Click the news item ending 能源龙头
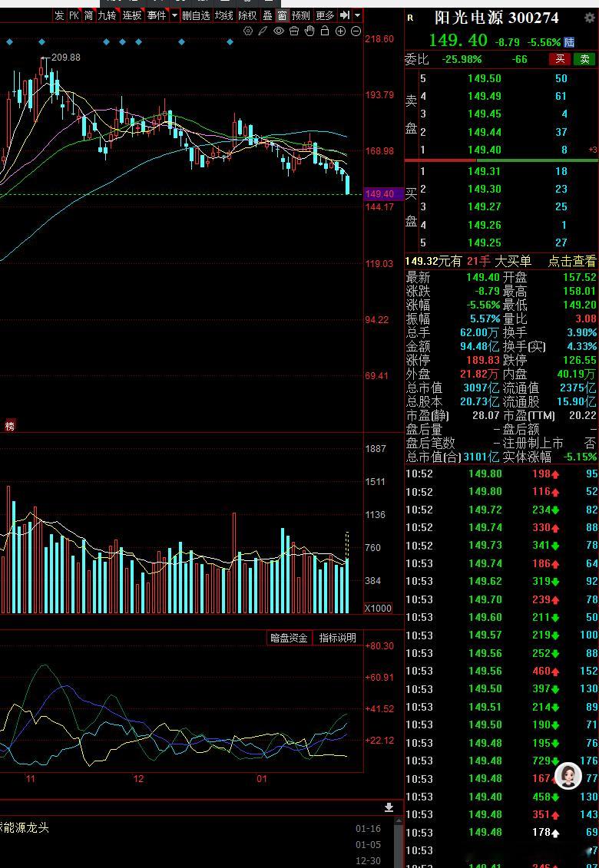Viewport: 599px width, 868px height. 25,827
